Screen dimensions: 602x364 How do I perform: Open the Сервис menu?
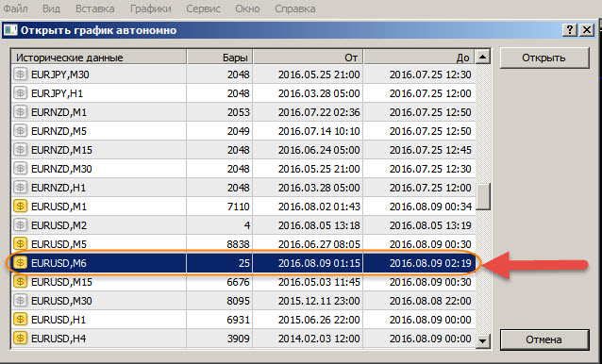(x=203, y=8)
